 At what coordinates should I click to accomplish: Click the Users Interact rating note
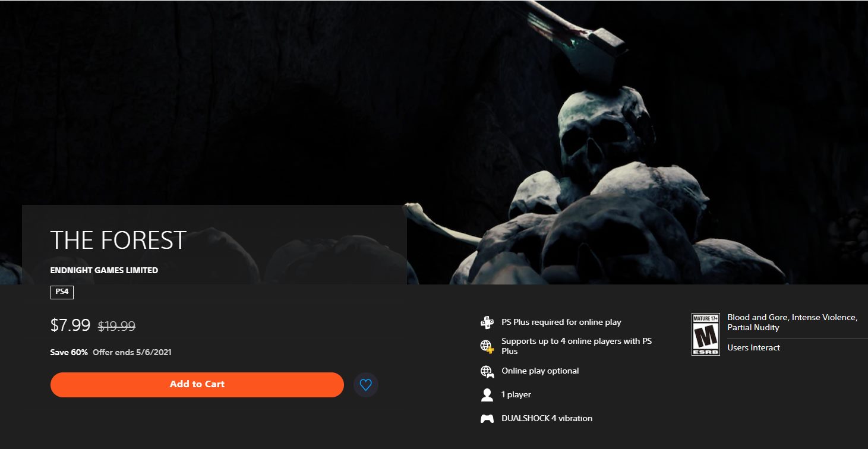(753, 347)
